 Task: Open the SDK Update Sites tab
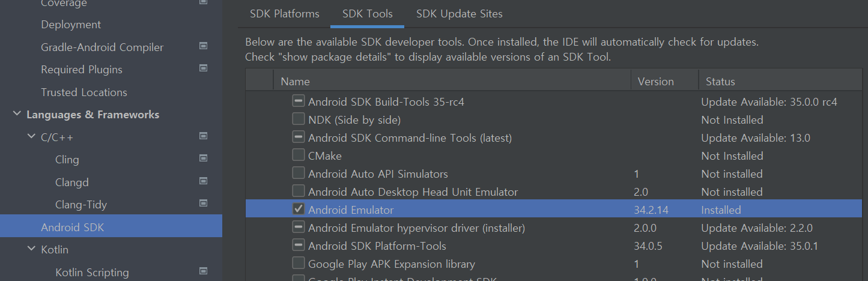coord(460,13)
